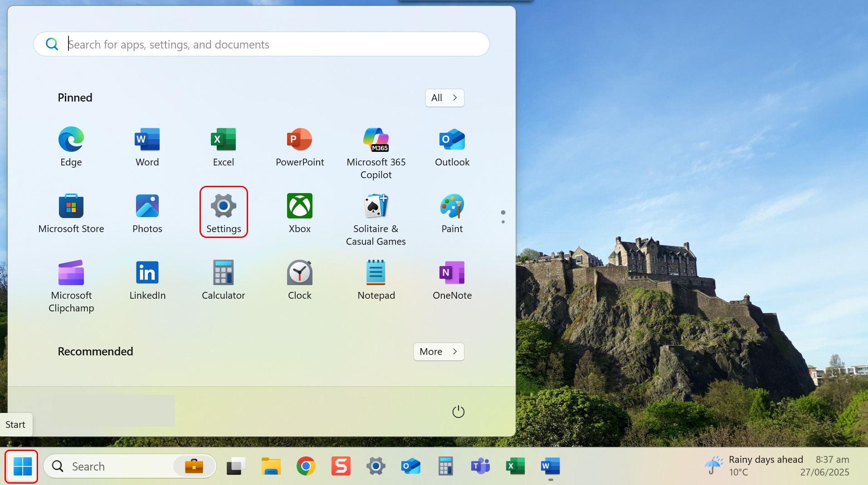868x485 pixels.
Task: Switch to Word on the taskbar
Action: tap(550, 466)
